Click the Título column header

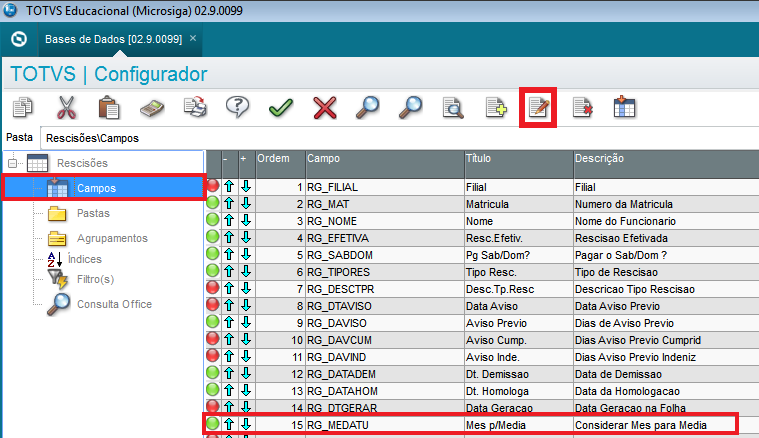(518, 164)
